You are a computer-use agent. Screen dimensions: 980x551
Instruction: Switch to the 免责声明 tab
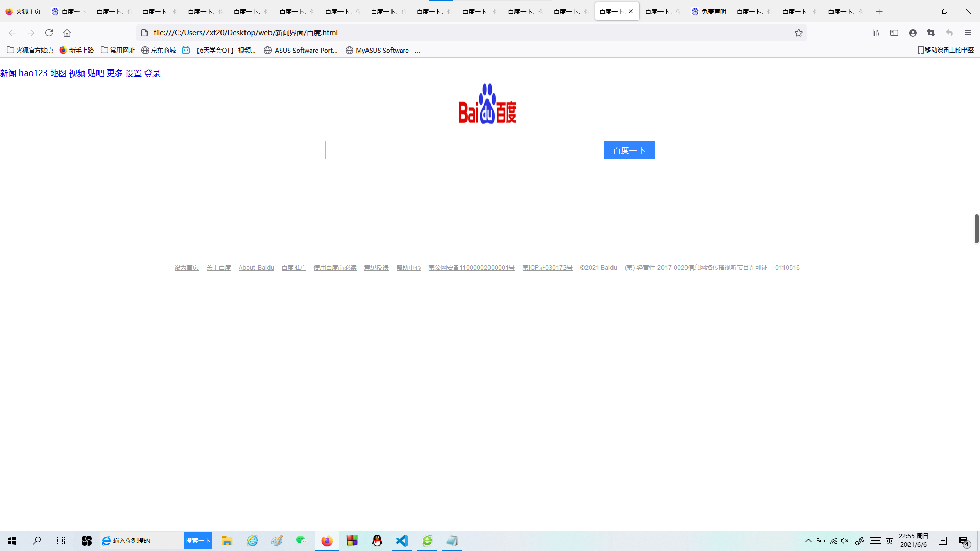pyautogui.click(x=708, y=11)
